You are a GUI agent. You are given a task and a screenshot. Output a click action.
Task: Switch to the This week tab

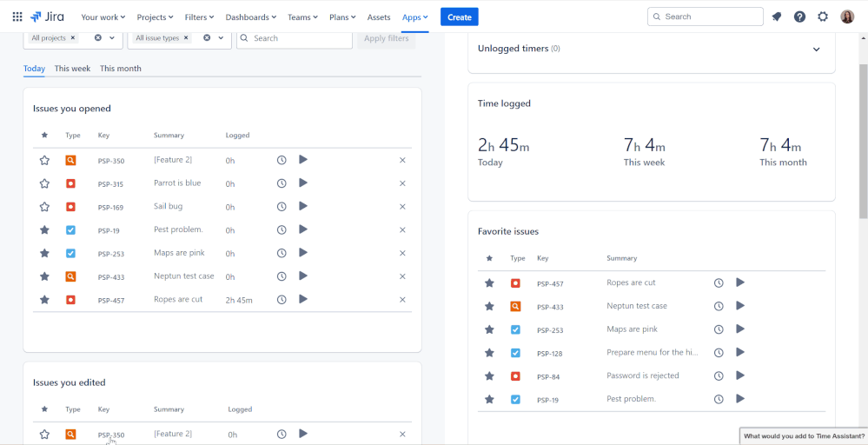click(72, 69)
